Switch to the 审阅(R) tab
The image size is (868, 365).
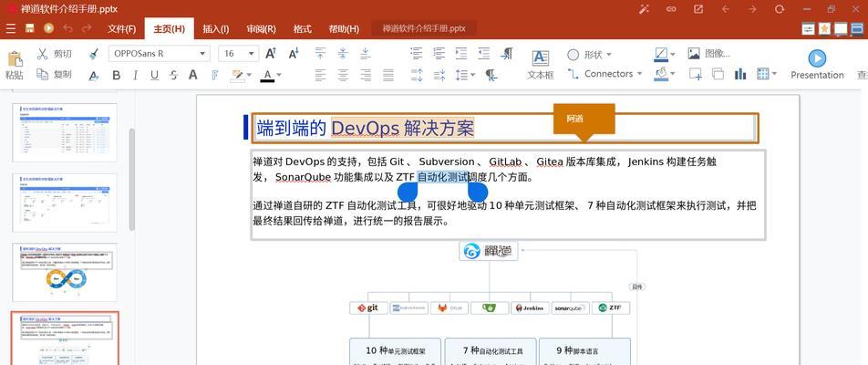coord(262,29)
